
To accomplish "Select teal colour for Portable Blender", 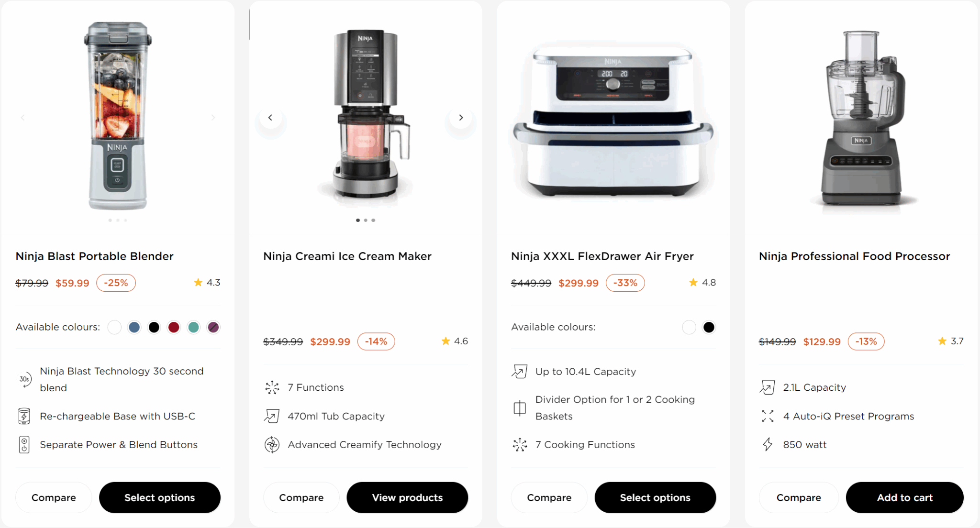I will click(193, 327).
